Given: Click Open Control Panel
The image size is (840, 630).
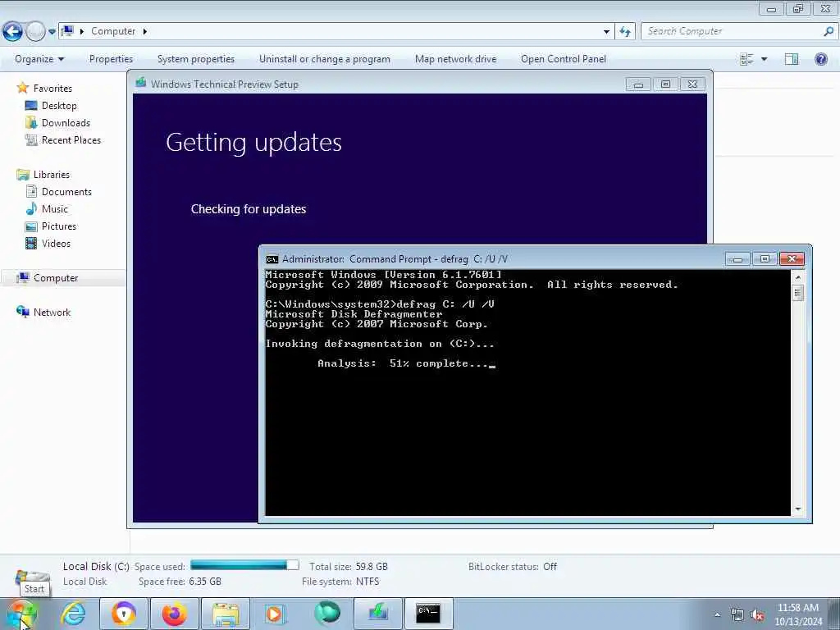Looking at the screenshot, I should pyautogui.click(x=564, y=59).
